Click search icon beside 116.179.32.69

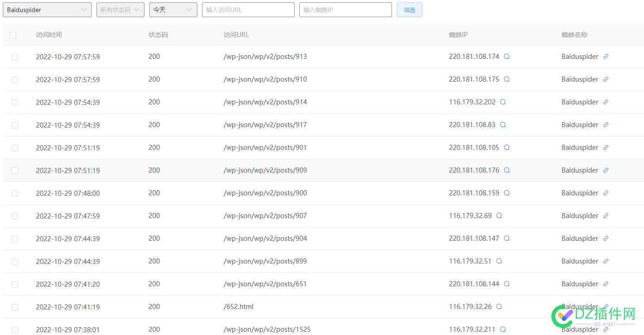tap(499, 216)
